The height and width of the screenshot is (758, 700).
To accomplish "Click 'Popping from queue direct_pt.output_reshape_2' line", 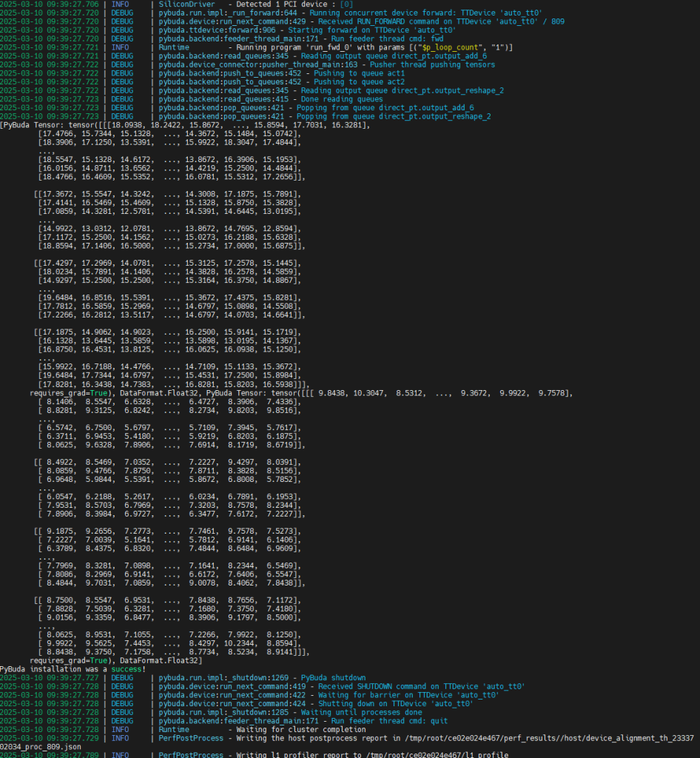I will pos(393,116).
